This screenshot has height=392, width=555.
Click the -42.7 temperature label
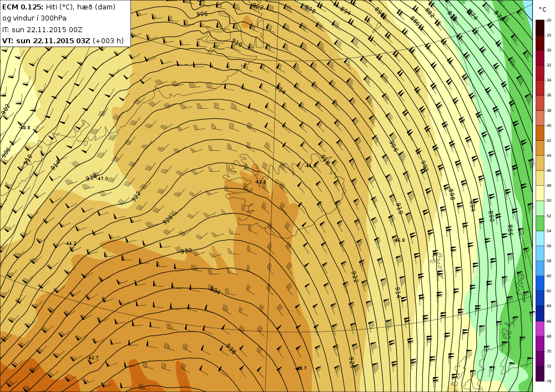point(93,358)
